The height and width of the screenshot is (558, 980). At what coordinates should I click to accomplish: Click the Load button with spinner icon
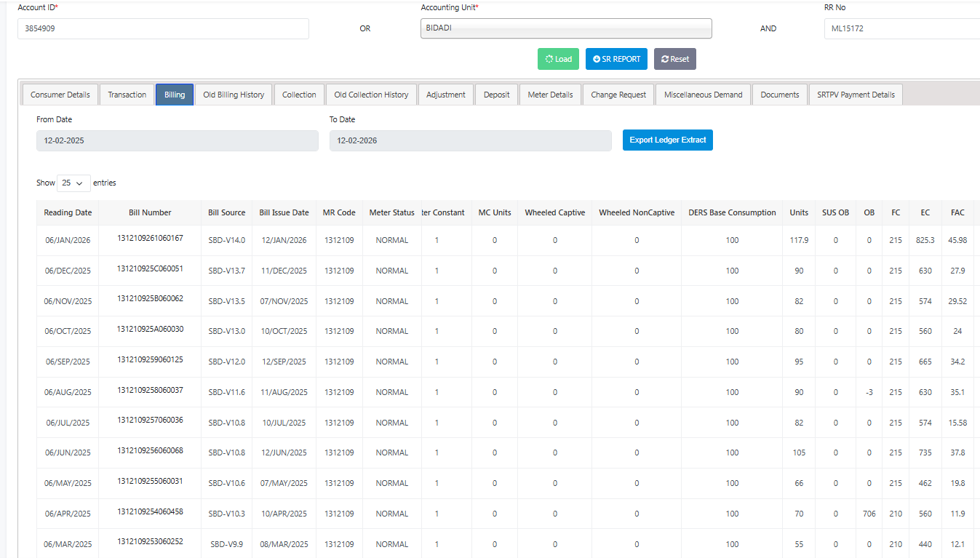tap(558, 59)
